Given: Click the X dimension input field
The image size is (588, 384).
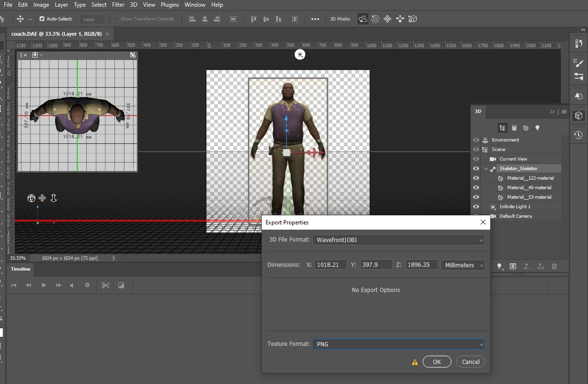Looking at the screenshot, I should coord(330,265).
